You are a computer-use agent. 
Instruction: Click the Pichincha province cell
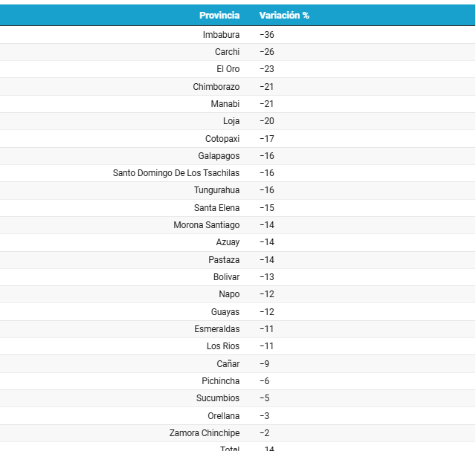(220, 381)
